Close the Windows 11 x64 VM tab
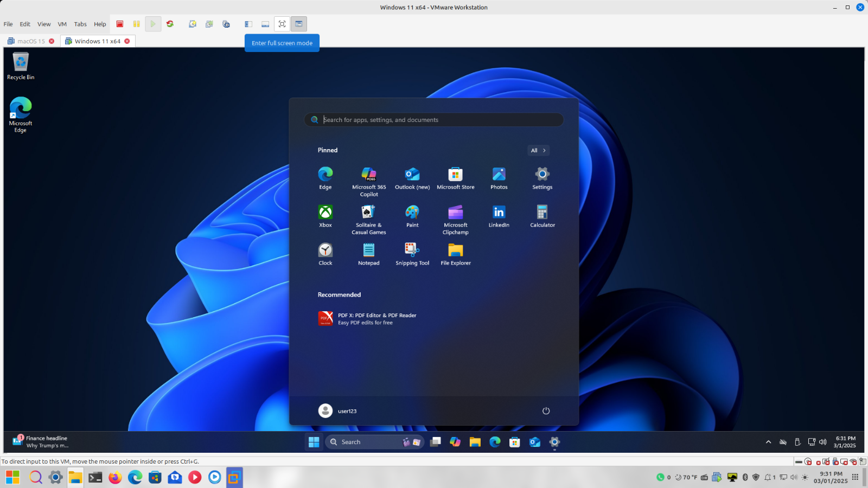868x488 pixels. pos(127,41)
